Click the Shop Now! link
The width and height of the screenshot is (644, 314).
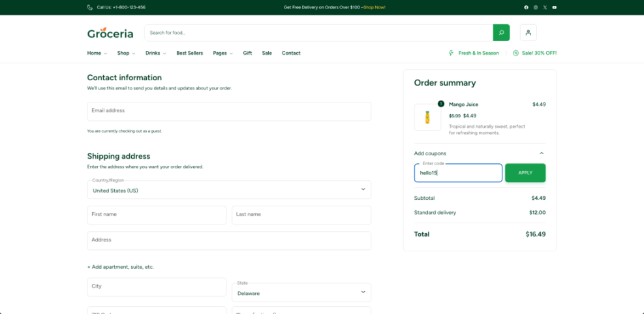(375, 7)
